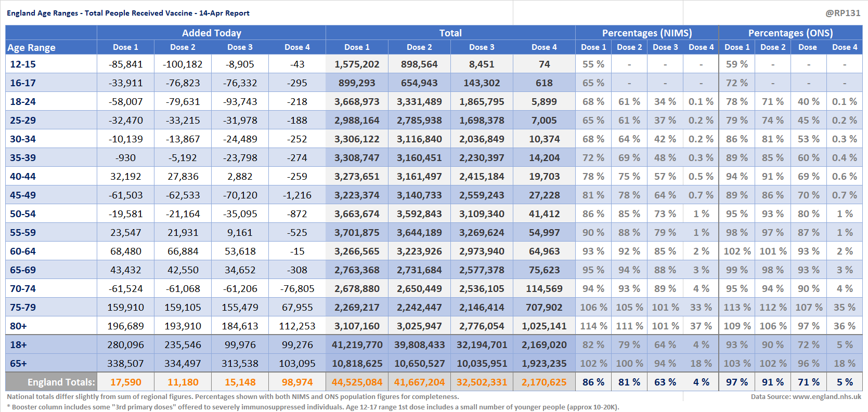Select the 65+ row label
The height and width of the screenshot is (412, 868).
click(18, 363)
